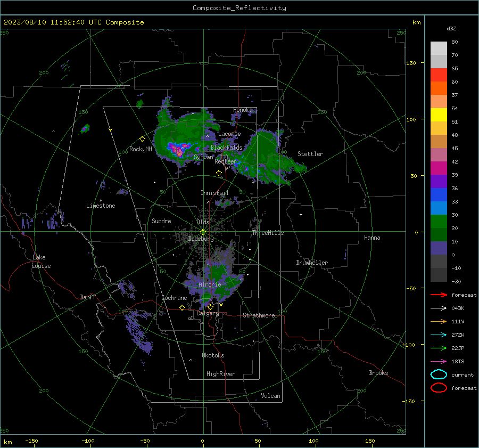479x448 pixels.
Task: Pick the bright yellow swatch below 54
Action: coord(439,115)
